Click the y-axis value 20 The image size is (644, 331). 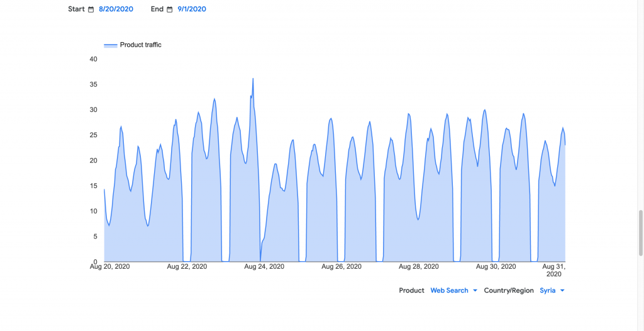tap(93, 160)
